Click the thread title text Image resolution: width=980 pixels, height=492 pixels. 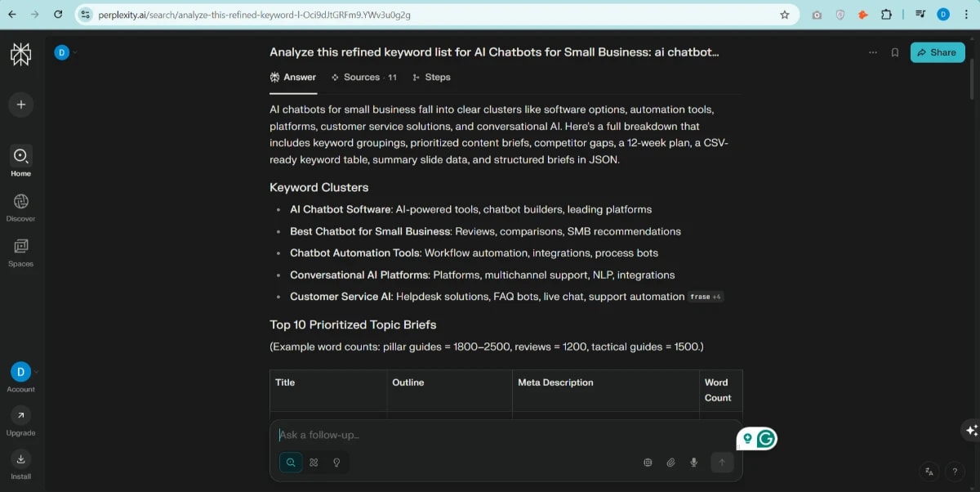point(494,51)
